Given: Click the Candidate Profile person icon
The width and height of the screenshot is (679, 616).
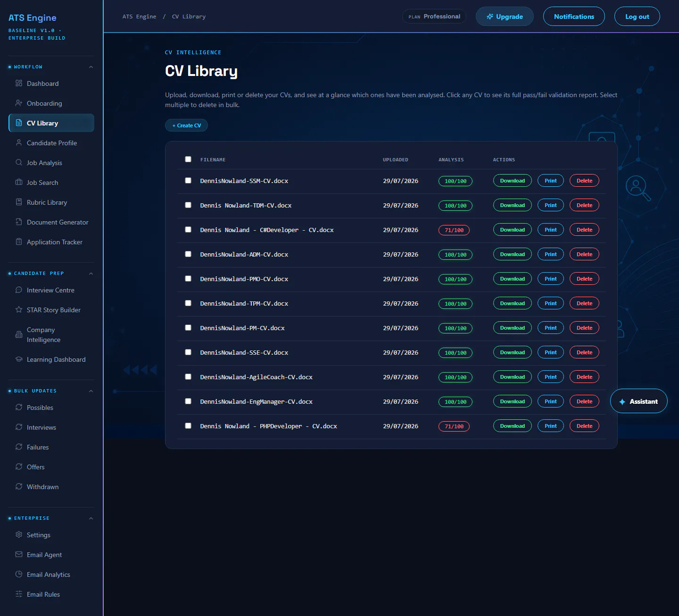Looking at the screenshot, I should (19, 143).
